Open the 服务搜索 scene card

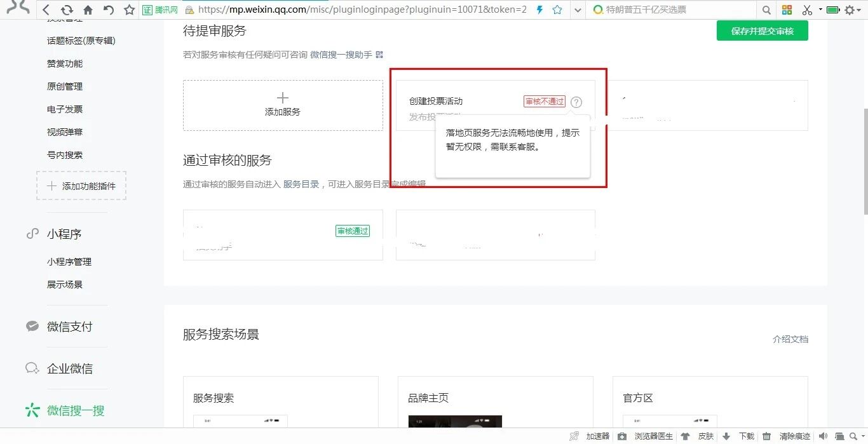(281, 402)
